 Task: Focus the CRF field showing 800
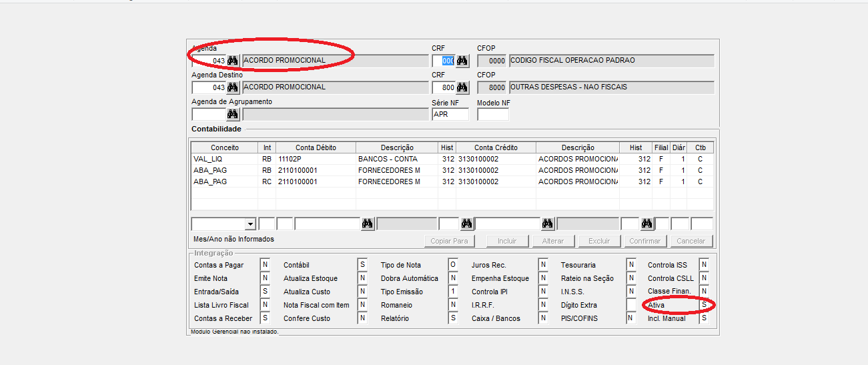coord(444,87)
